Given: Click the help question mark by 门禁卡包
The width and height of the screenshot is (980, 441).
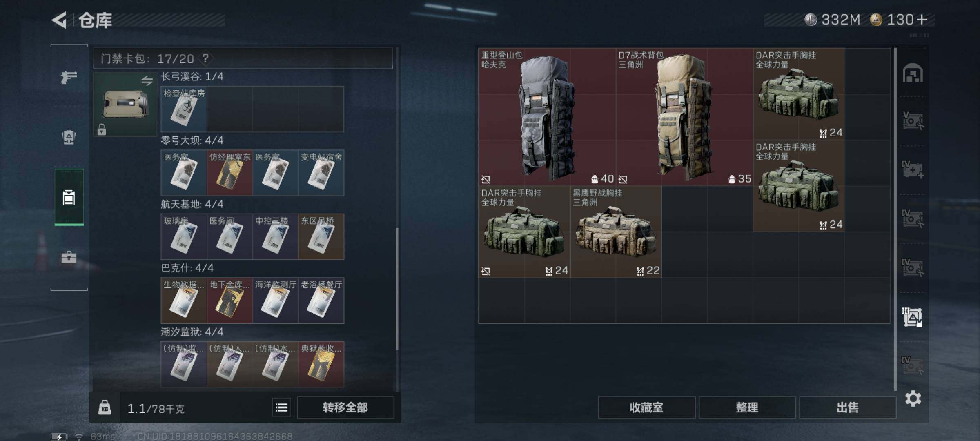Looking at the screenshot, I should [205, 58].
